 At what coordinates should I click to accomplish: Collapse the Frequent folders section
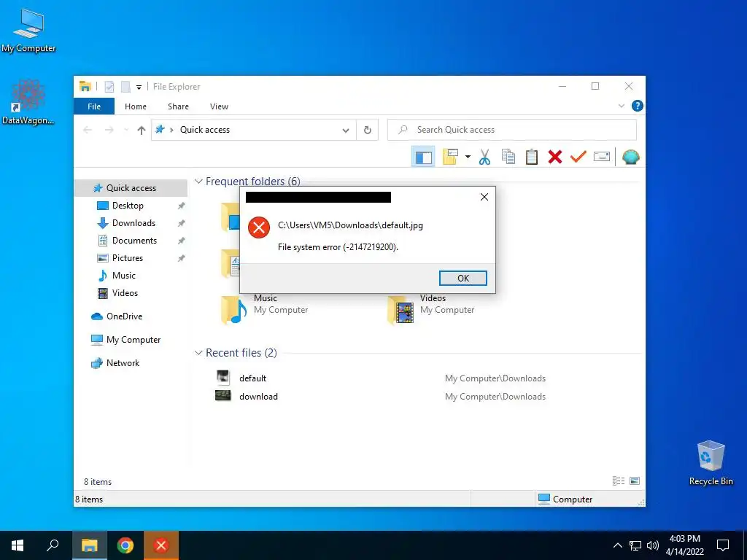(198, 182)
